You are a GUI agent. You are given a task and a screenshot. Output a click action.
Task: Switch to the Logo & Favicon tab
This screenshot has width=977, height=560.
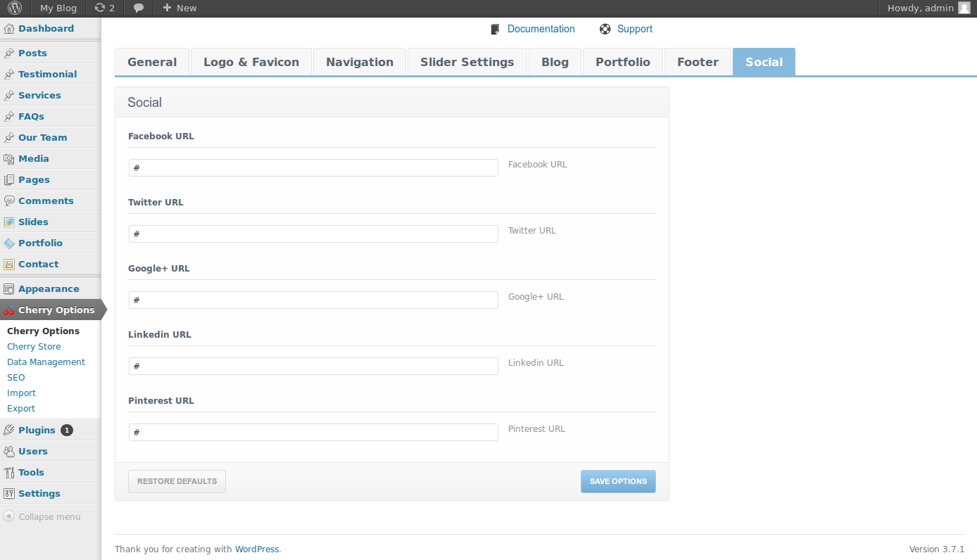click(x=251, y=62)
